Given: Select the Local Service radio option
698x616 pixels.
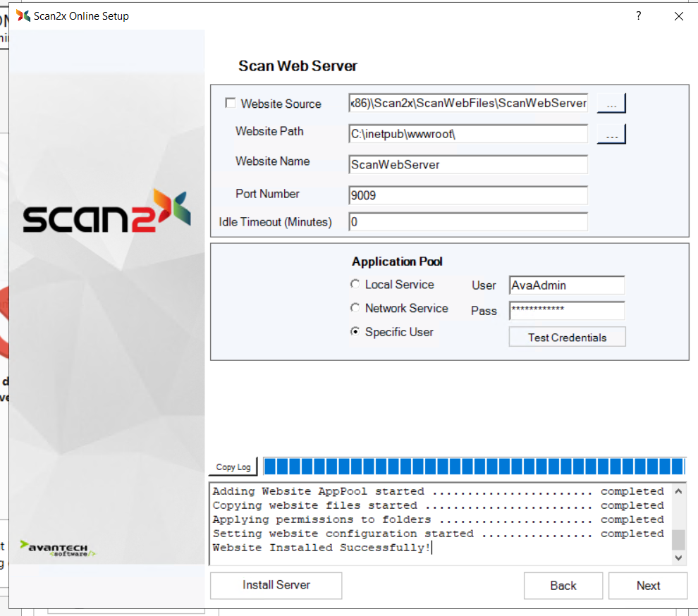Looking at the screenshot, I should 355,285.
